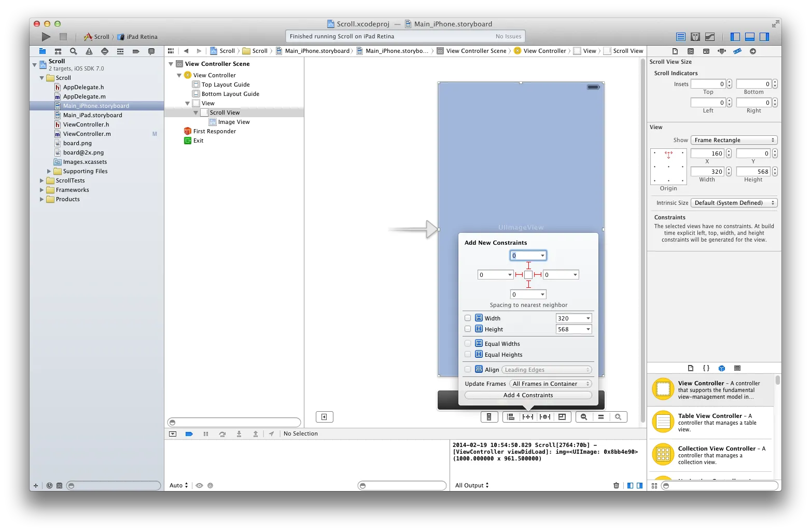Toggle the left spacing constraint strut
811x532 pixels.
coord(519,275)
